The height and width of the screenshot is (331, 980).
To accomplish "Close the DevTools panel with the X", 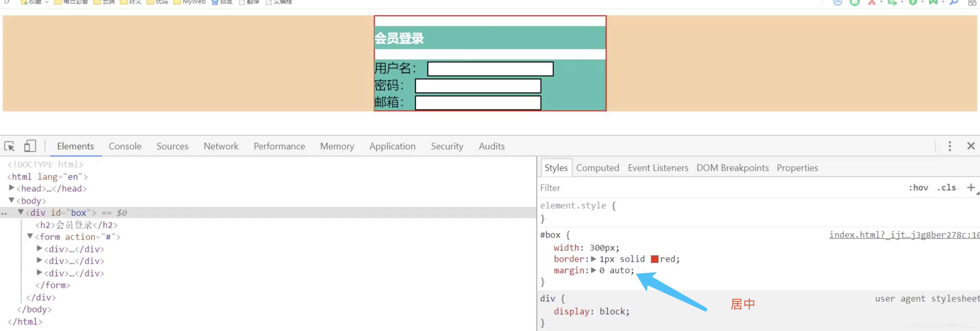I will [x=971, y=146].
